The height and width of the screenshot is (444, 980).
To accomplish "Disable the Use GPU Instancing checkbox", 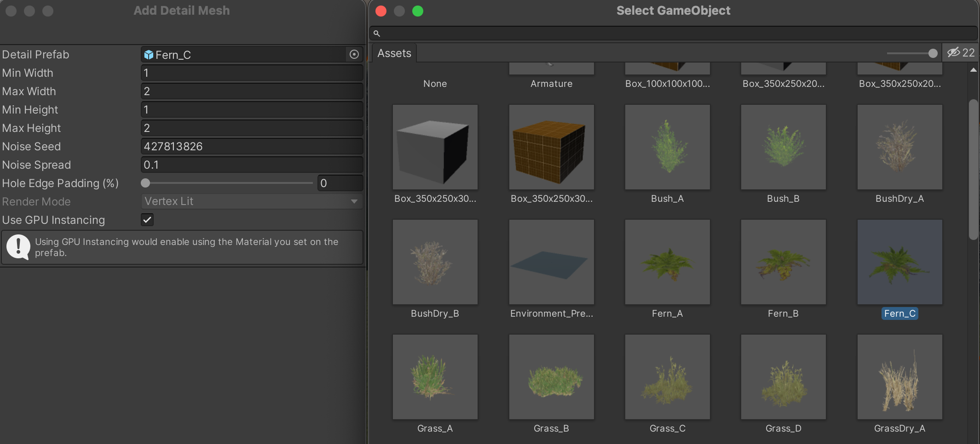I will (x=147, y=220).
